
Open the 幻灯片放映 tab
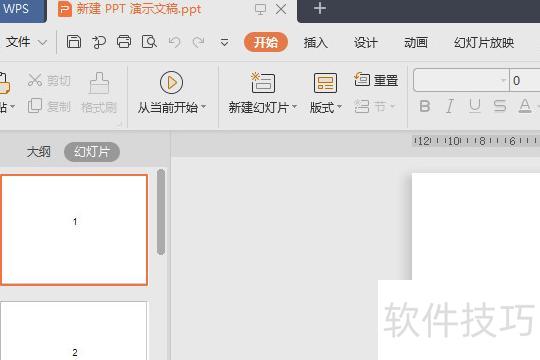pyautogui.click(x=484, y=42)
